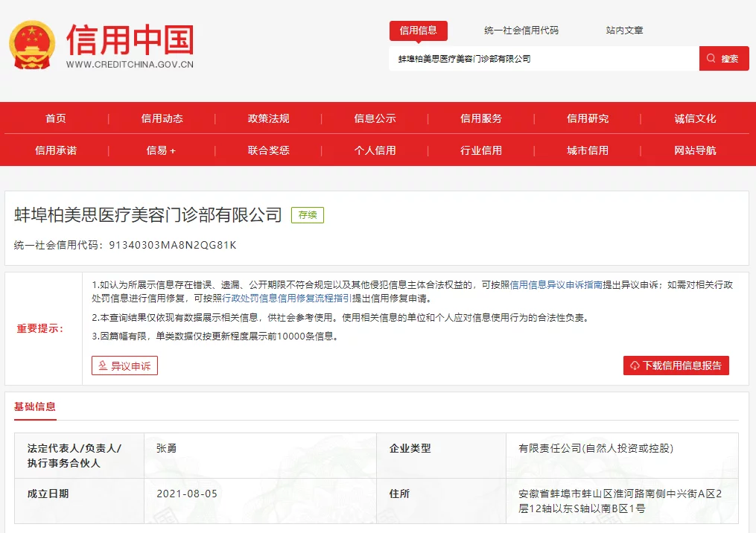756x533 pixels.
Task: Click the 住所 table label
Action: pos(400,494)
